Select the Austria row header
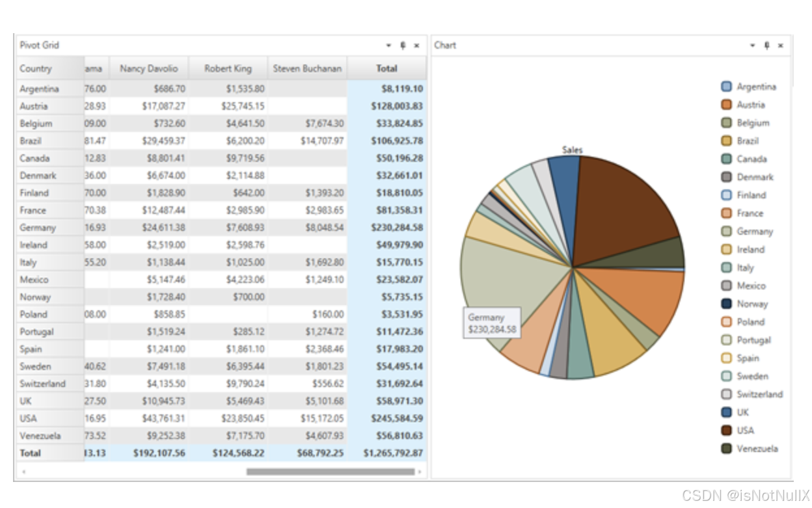The image size is (812, 508). coord(50,106)
